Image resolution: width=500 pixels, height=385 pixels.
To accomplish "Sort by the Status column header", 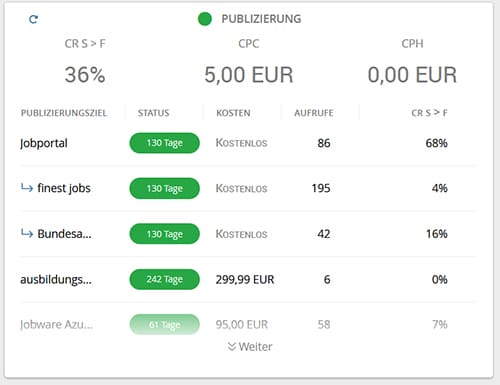I will pos(154,113).
